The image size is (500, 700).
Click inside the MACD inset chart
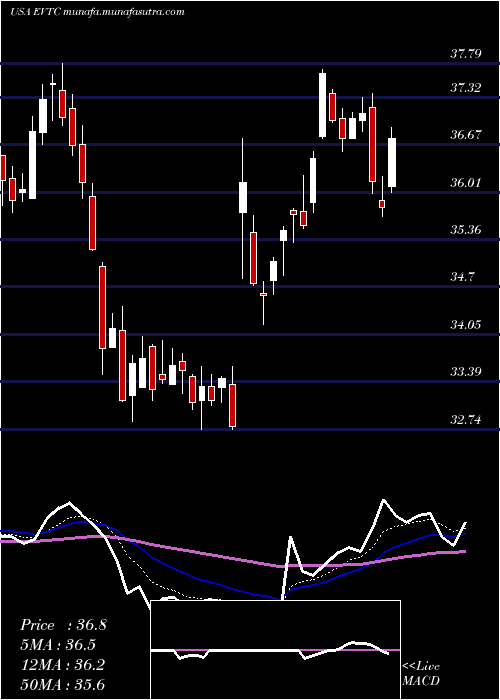point(275,650)
